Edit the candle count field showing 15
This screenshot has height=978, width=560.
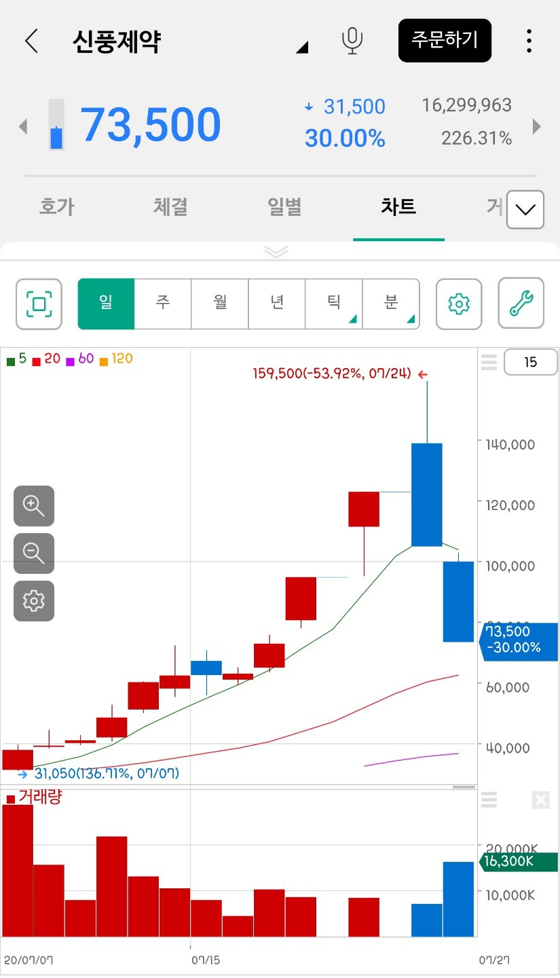point(530,362)
